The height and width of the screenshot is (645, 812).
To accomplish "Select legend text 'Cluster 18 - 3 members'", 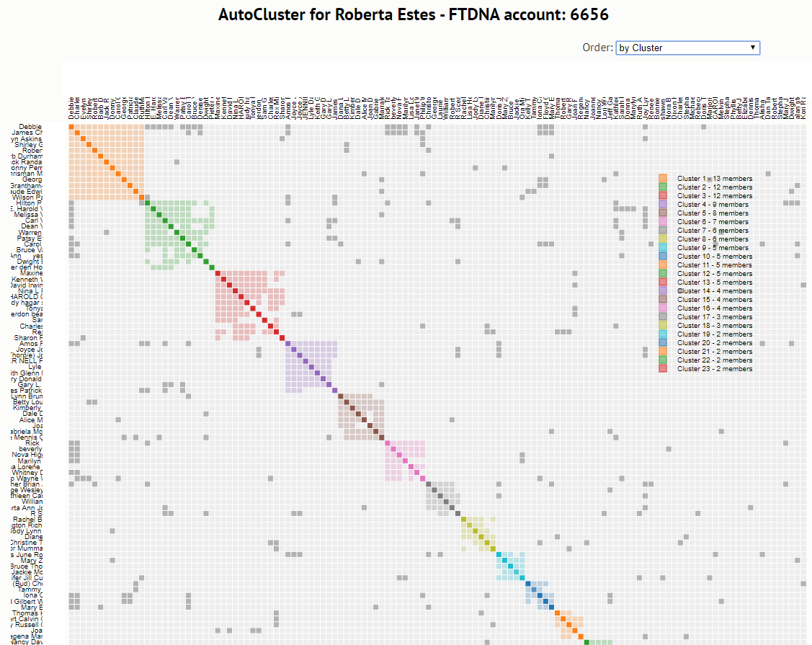I will [x=715, y=325].
